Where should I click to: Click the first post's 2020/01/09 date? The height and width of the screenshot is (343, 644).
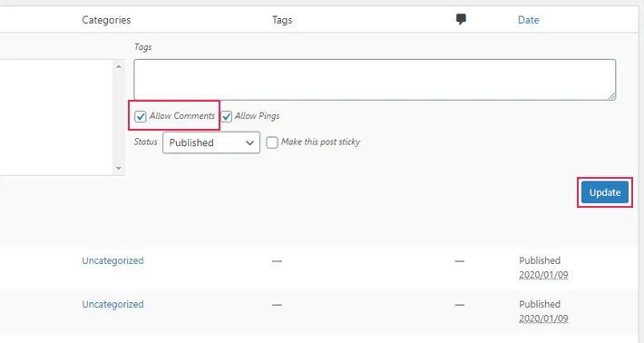point(543,274)
